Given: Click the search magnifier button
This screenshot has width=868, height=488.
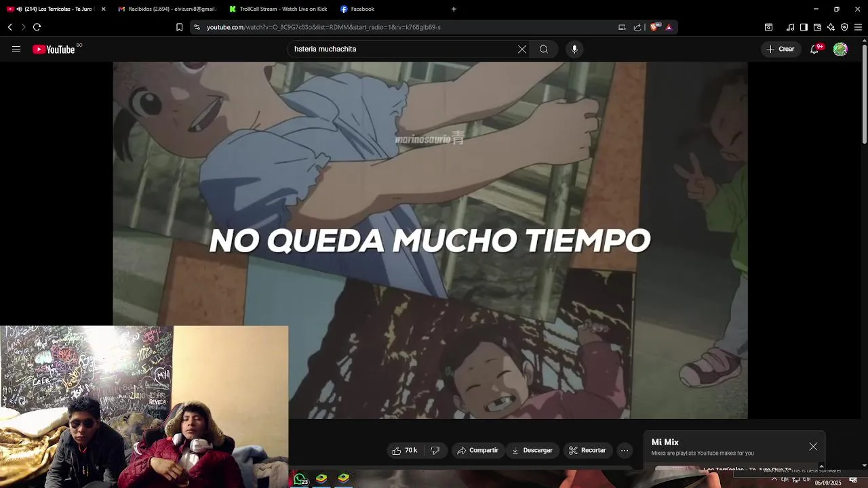Looking at the screenshot, I should (x=544, y=49).
